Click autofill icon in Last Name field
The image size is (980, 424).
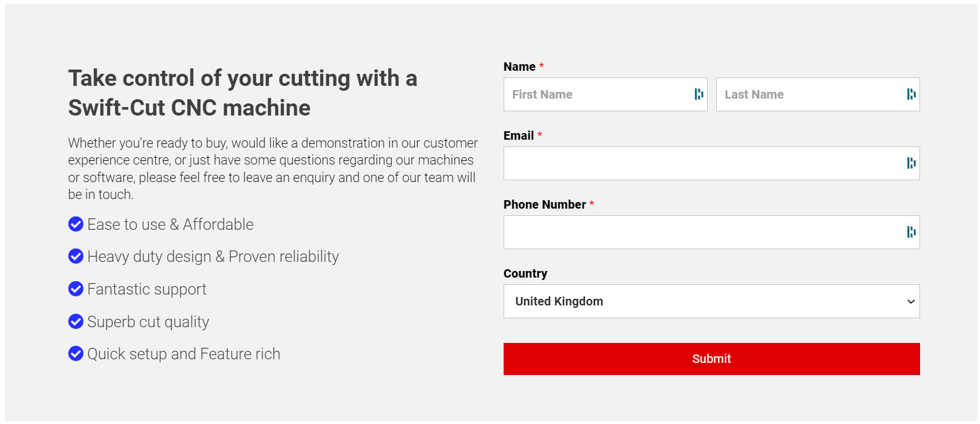(911, 94)
